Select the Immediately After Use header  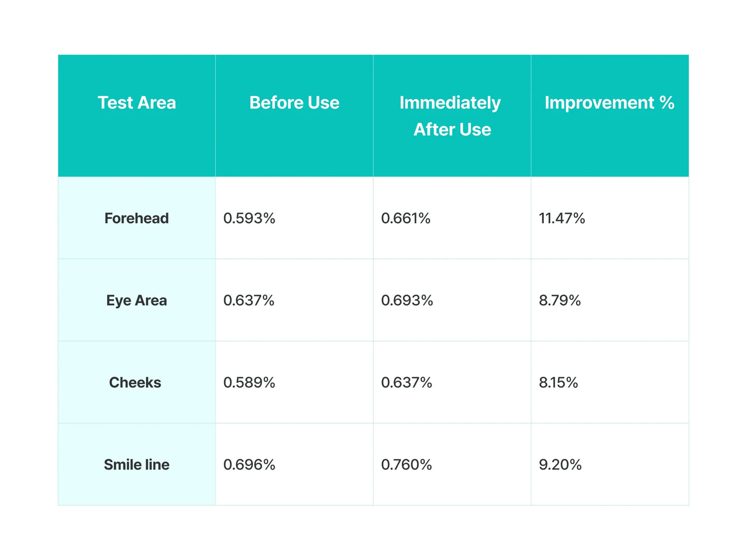click(x=451, y=116)
